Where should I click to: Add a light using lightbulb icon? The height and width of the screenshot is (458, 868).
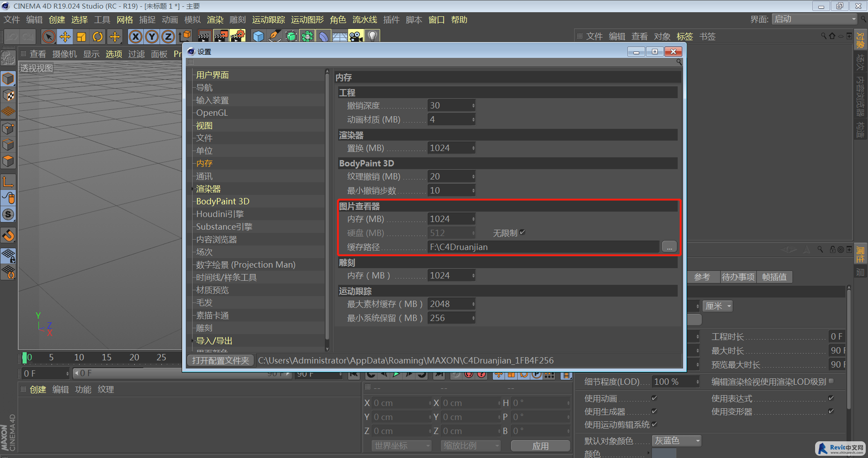pyautogui.click(x=372, y=36)
